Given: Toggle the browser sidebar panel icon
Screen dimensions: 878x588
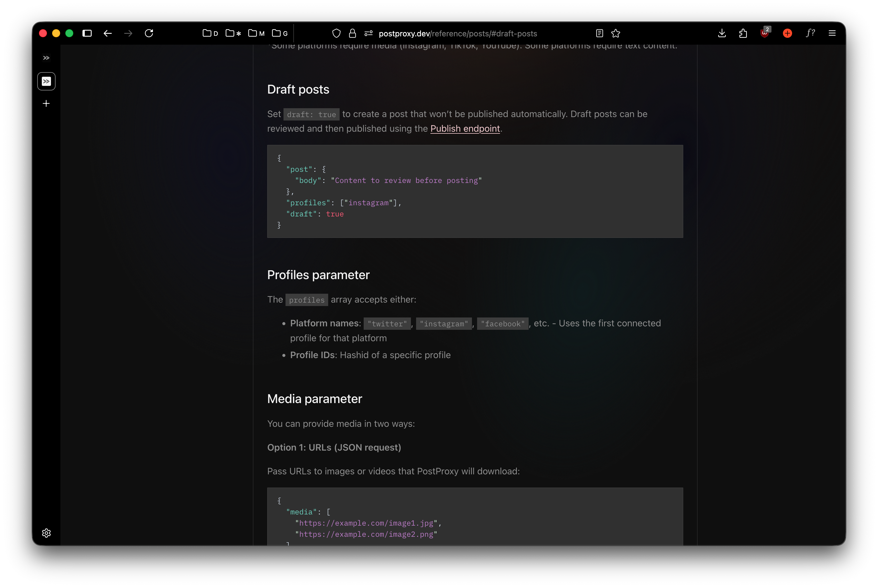Looking at the screenshot, I should (87, 33).
